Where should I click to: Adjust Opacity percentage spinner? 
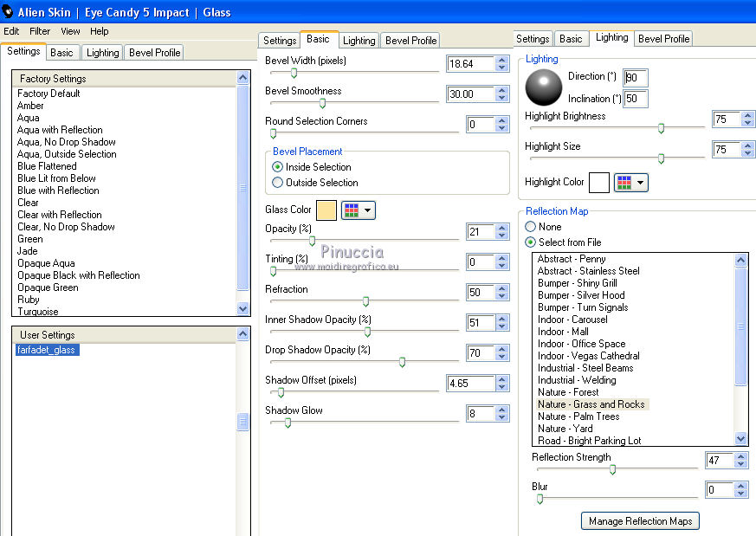502,232
